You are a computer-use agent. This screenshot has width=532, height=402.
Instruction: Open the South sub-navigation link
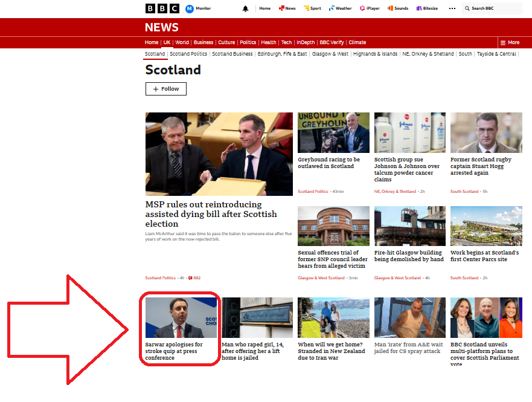pos(465,54)
